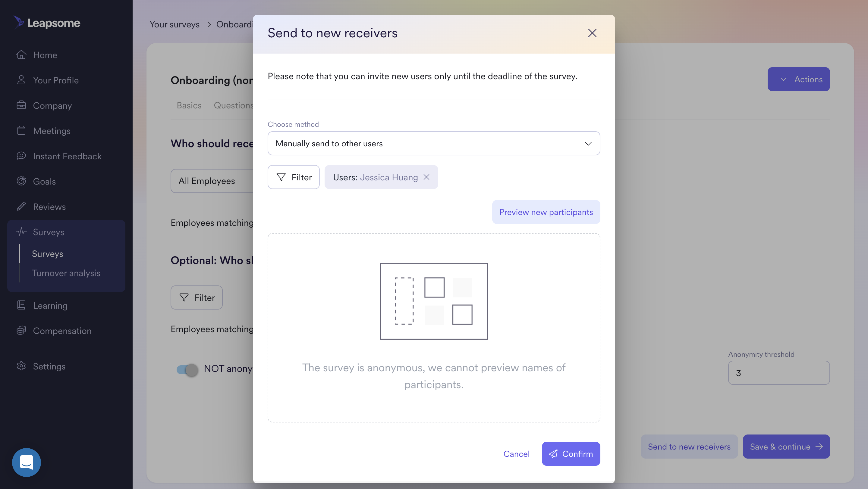Open the Actions dropdown

click(798, 79)
